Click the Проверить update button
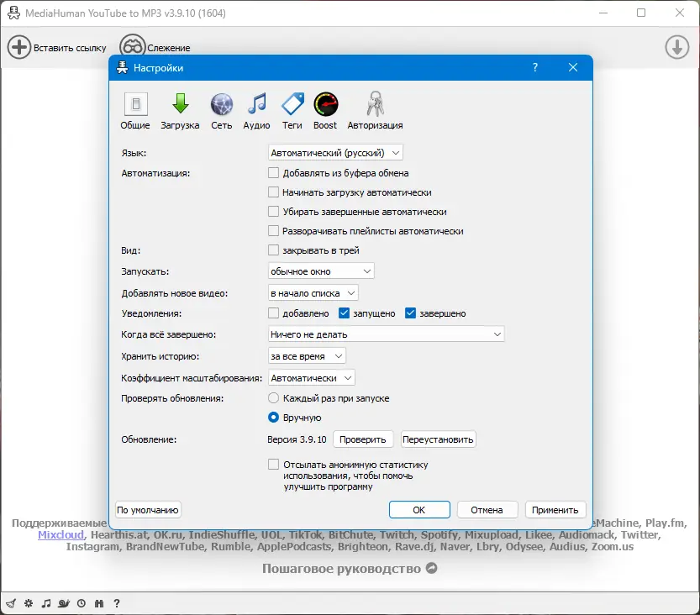The height and width of the screenshot is (615, 700). (x=363, y=439)
